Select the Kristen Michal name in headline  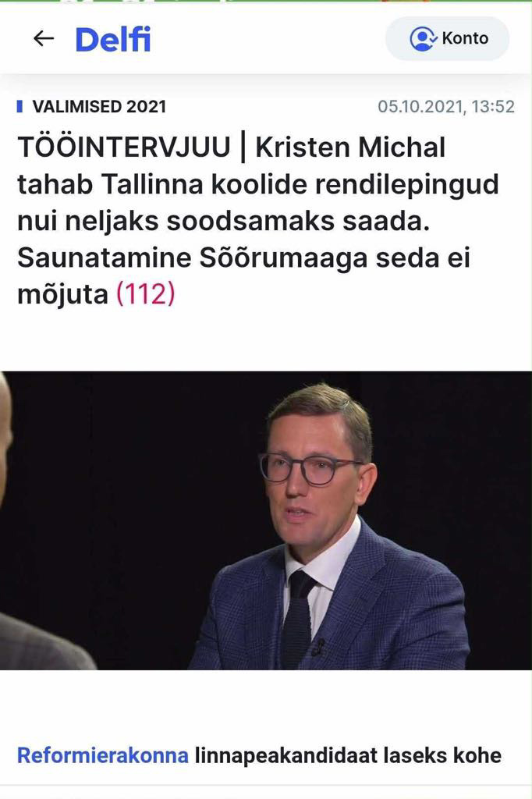point(350,147)
